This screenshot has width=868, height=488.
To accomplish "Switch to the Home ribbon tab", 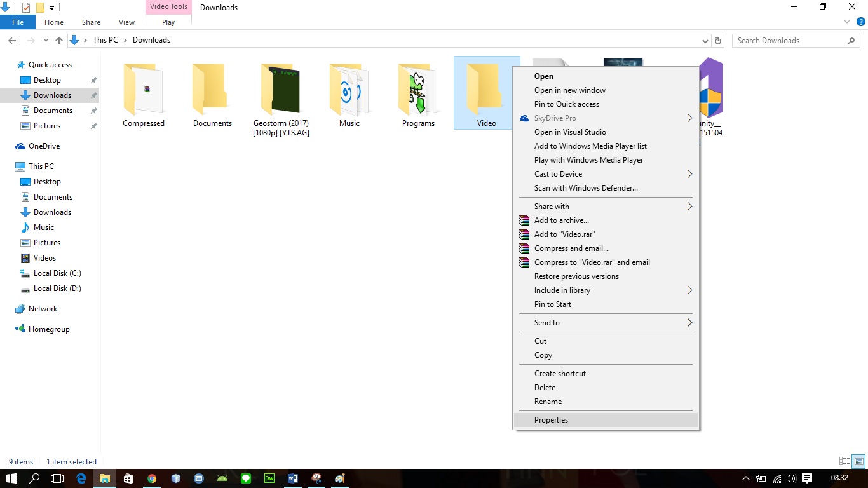I will pyautogui.click(x=54, y=22).
